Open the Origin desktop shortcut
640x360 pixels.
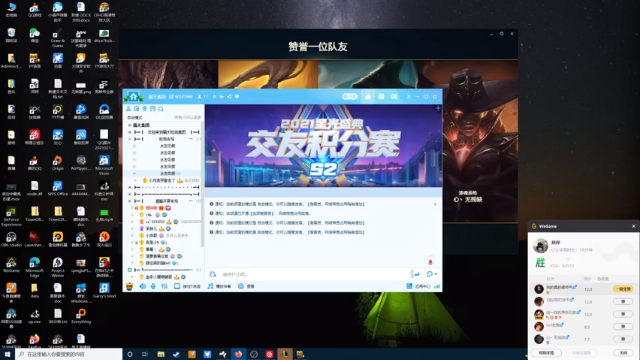pos(58,163)
